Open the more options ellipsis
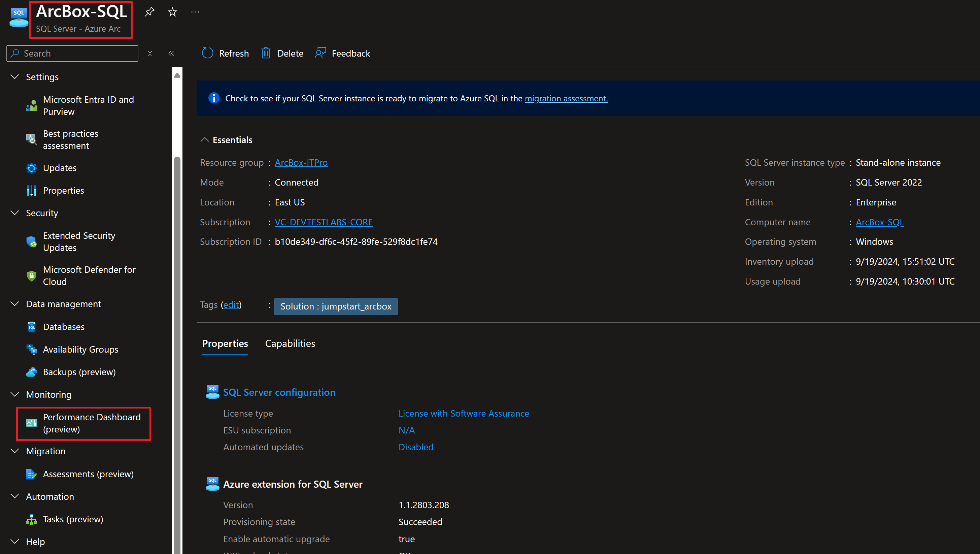The image size is (980, 554). 195,12
